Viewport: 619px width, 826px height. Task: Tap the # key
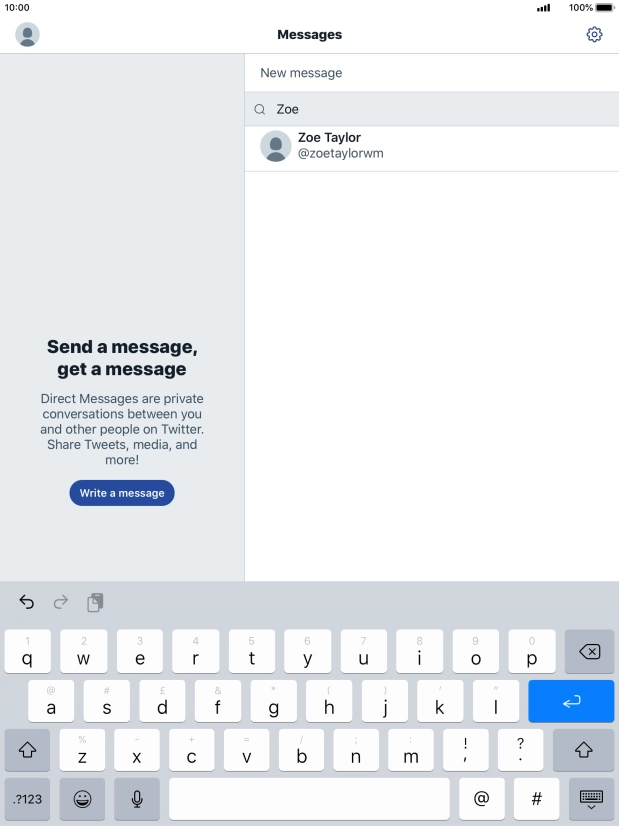(536, 799)
